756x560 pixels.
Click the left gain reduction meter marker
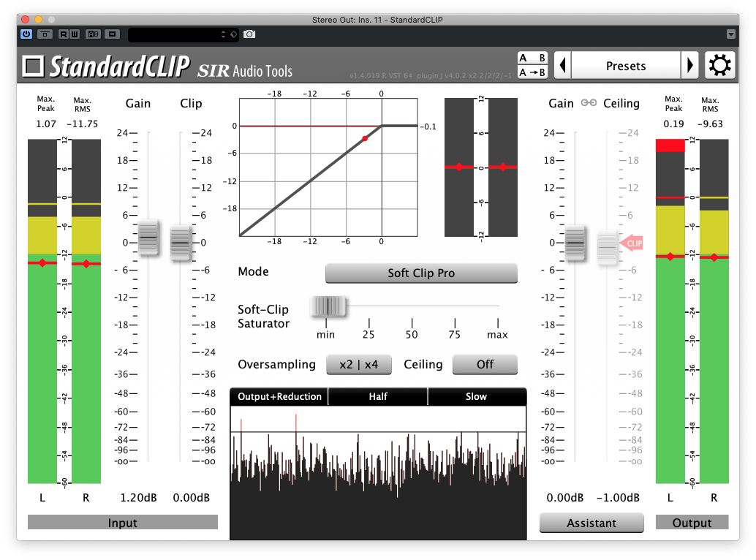[459, 167]
